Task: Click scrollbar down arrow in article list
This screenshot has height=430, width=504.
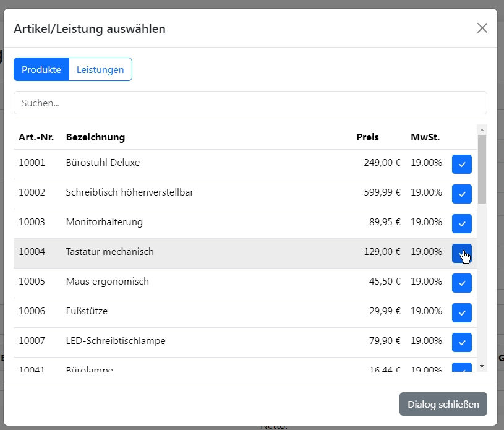Action: click(482, 366)
